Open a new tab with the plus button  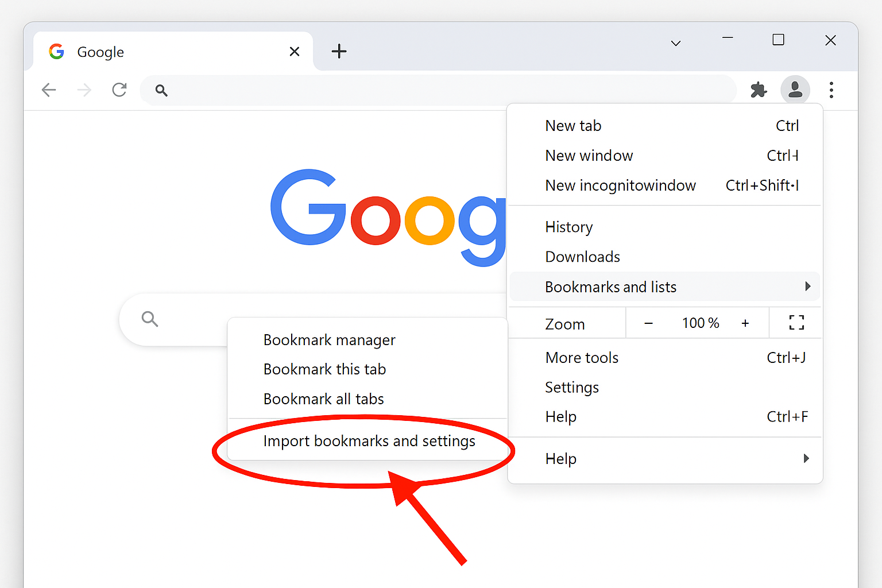339,51
